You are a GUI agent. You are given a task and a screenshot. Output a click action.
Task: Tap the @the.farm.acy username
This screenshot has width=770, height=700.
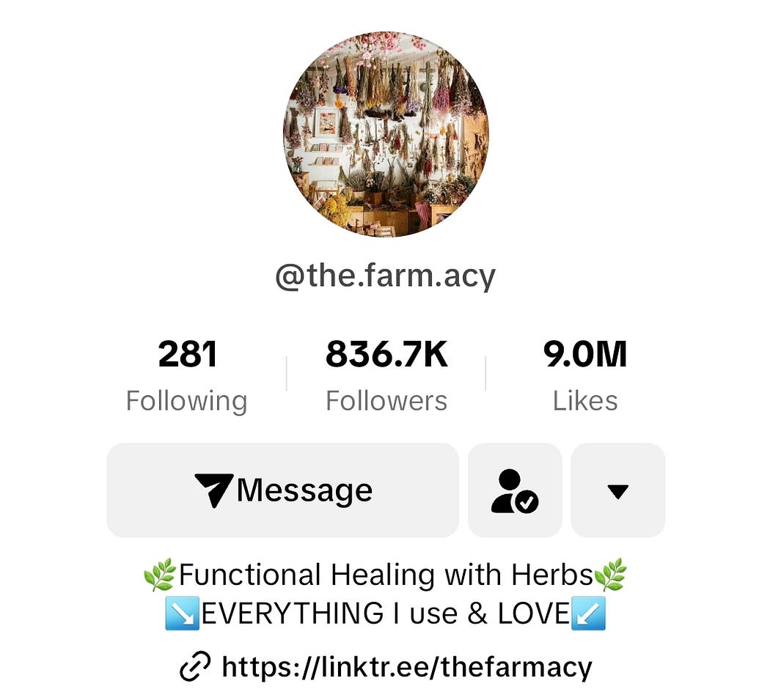click(386, 276)
